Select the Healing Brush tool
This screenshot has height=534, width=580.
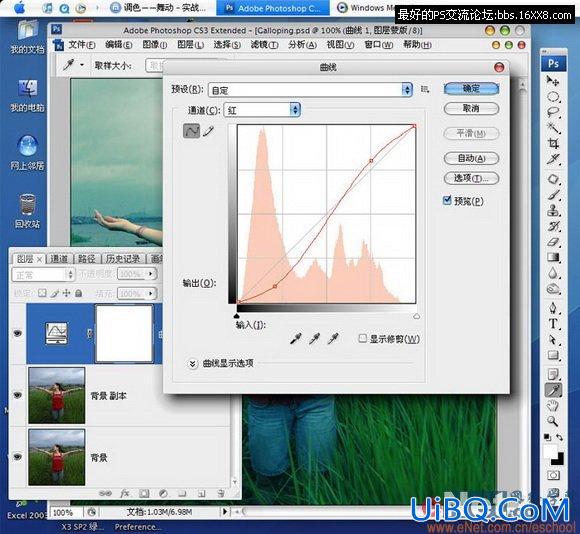(x=553, y=180)
